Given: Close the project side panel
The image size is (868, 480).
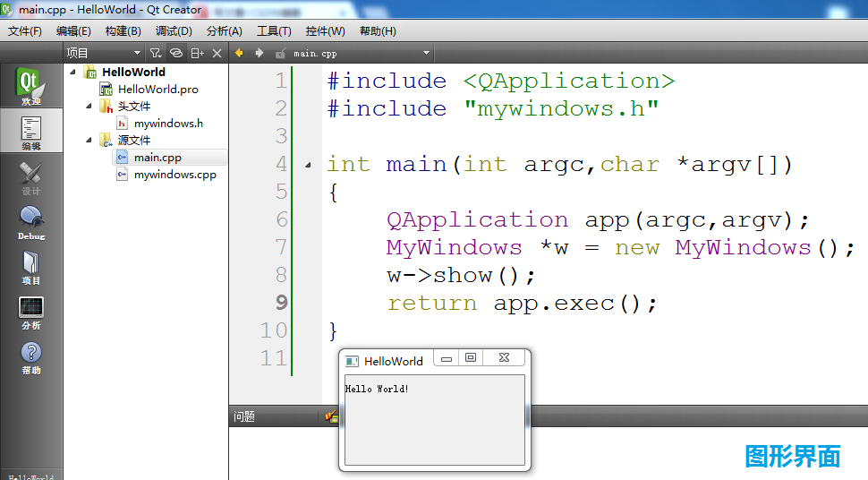Looking at the screenshot, I should tap(217, 53).
